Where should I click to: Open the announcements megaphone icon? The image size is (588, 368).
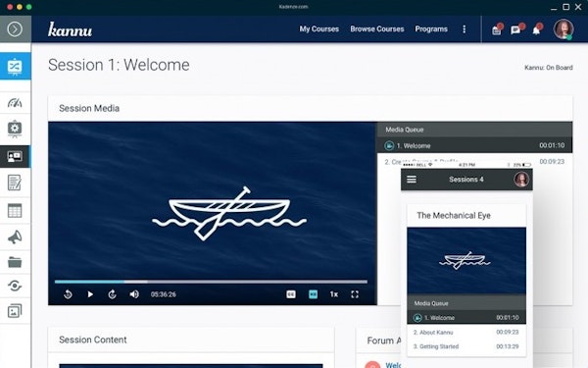15,237
